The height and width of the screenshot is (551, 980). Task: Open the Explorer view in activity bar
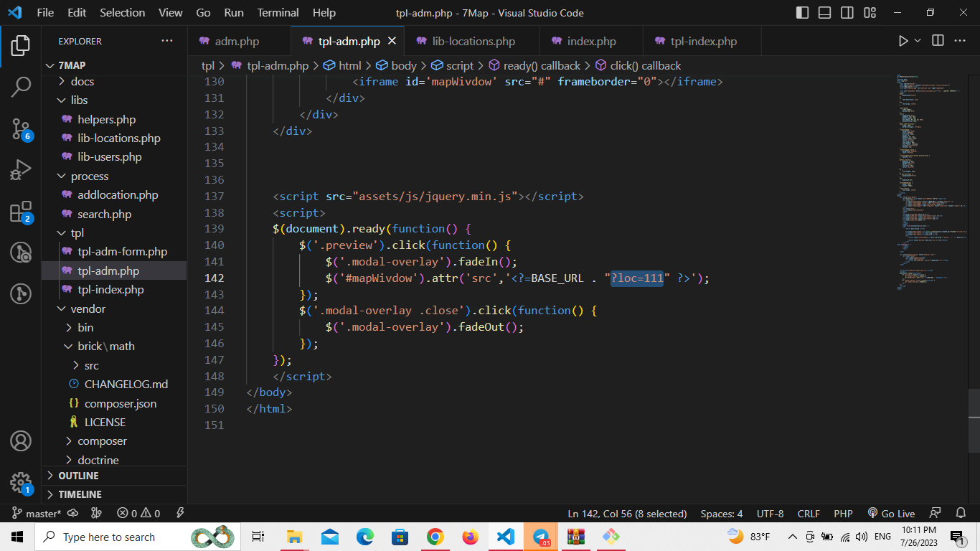point(21,45)
